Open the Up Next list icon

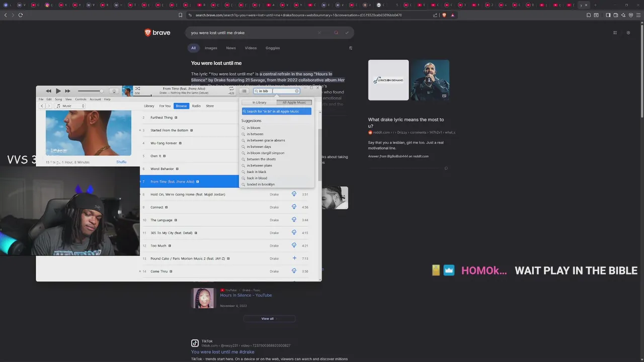click(x=244, y=91)
